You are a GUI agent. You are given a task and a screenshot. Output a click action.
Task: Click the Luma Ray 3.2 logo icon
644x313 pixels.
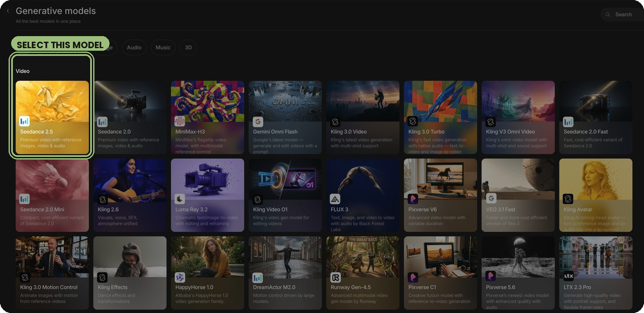180,199
